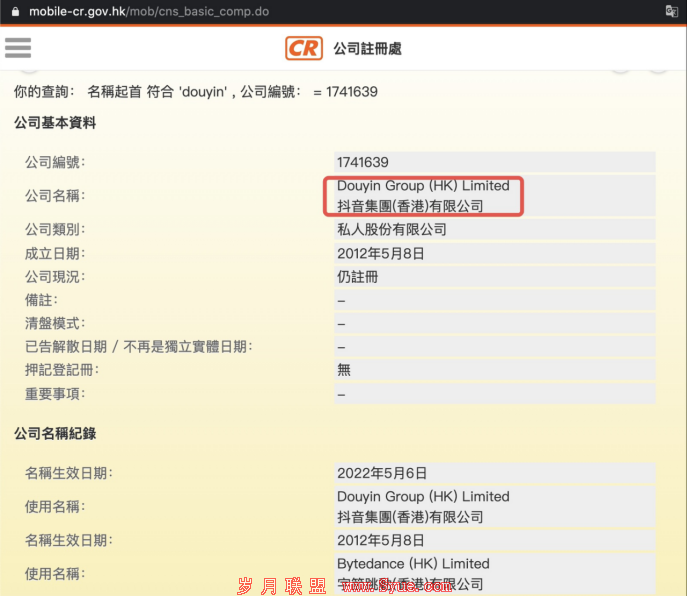The width and height of the screenshot is (687, 596).
Task: Click the 公司註冊處 header title
Action: (x=368, y=48)
